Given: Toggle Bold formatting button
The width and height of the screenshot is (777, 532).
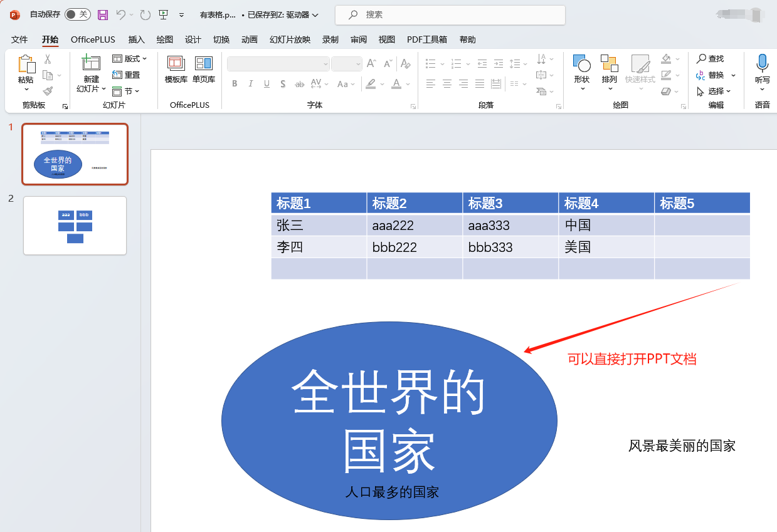Looking at the screenshot, I should pos(235,84).
